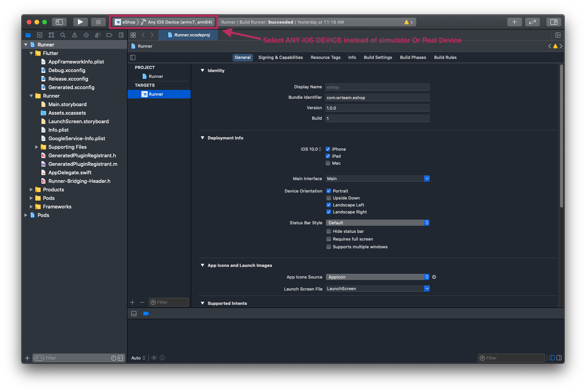This screenshot has height=392, width=586.
Task: Collapse the Flutter folder
Action: point(31,53)
